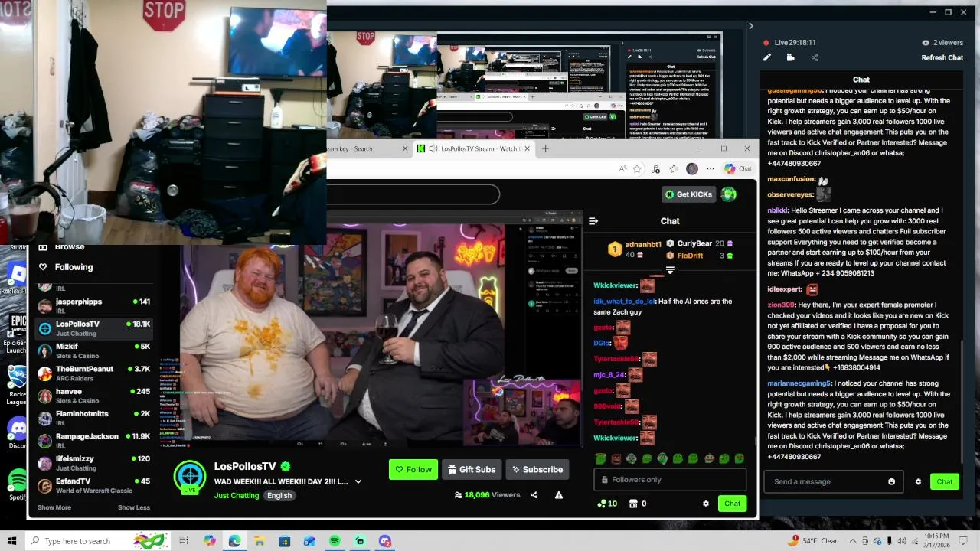Click adnanhbt1 top gifter name
This screenshot has width=980, height=551.
tap(643, 244)
